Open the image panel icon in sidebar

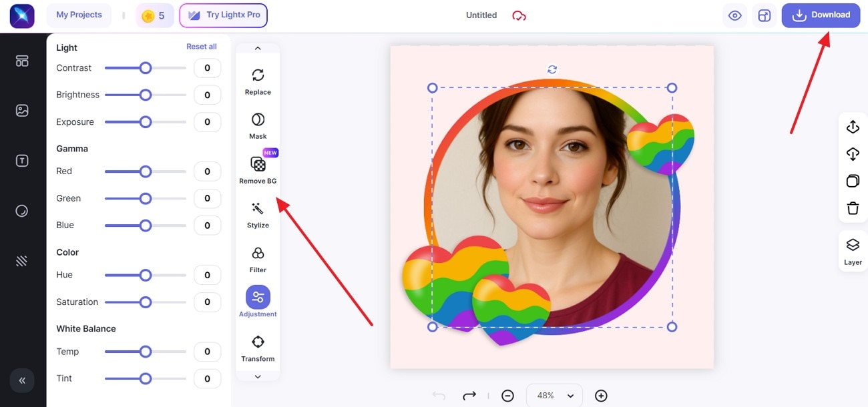coord(22,111)
